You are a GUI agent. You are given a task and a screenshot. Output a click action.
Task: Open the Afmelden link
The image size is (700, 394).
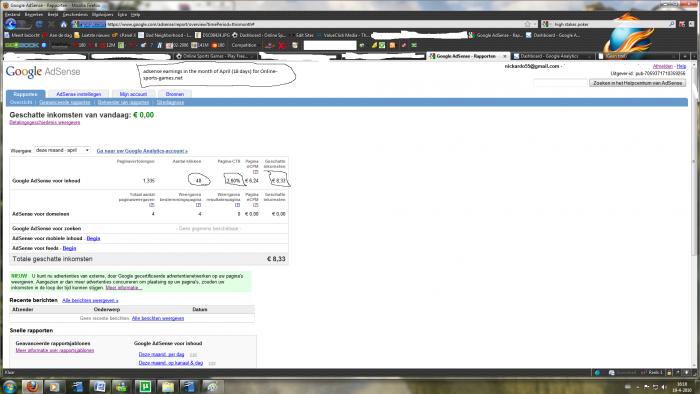[x=662, y=66]
